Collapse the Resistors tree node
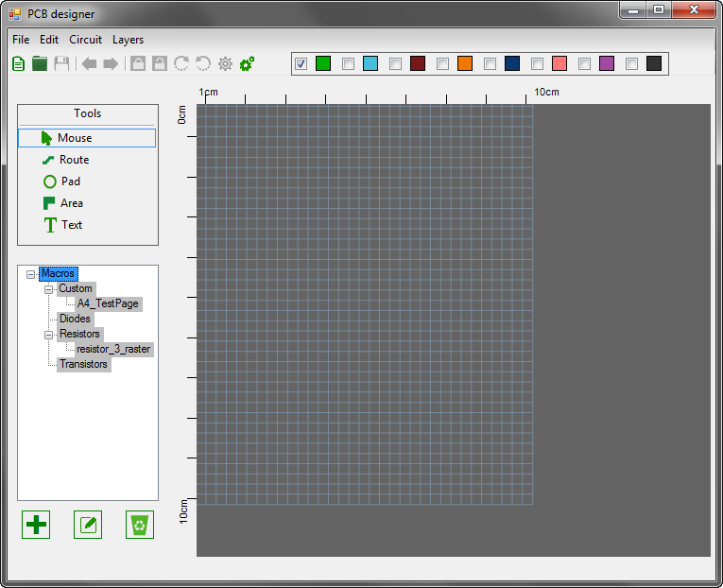Screen dimensions: 723x588 (48, 335)
